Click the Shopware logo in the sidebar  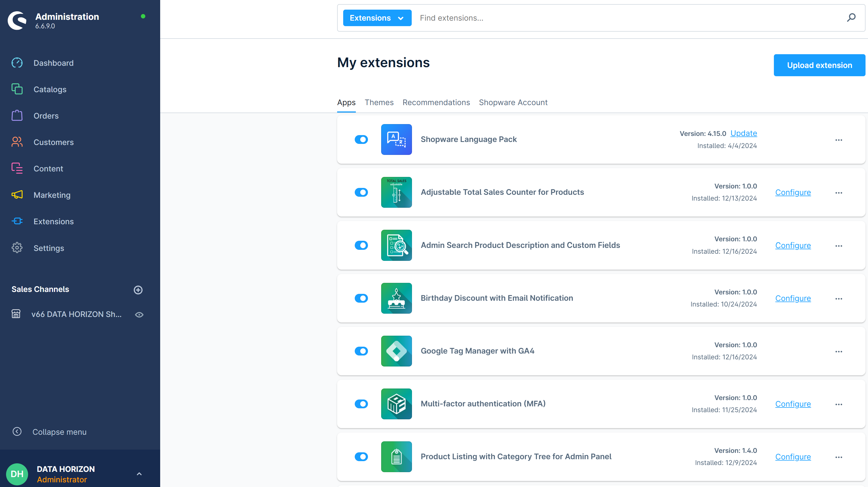[x=17, y=21]
